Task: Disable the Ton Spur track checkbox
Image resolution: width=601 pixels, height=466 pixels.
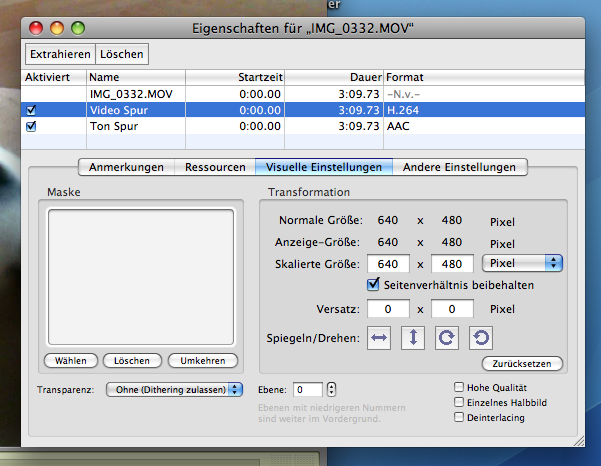Action: [x=31, y=127]
